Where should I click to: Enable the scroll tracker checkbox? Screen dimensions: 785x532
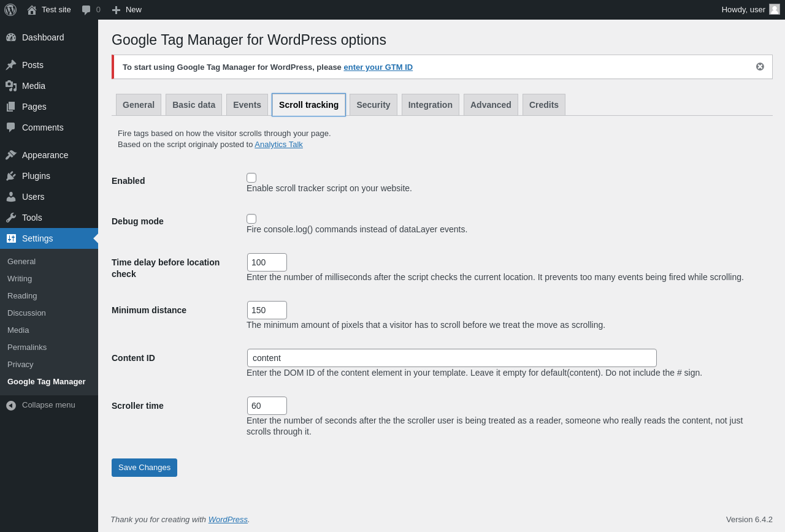[x=251, y=178]
